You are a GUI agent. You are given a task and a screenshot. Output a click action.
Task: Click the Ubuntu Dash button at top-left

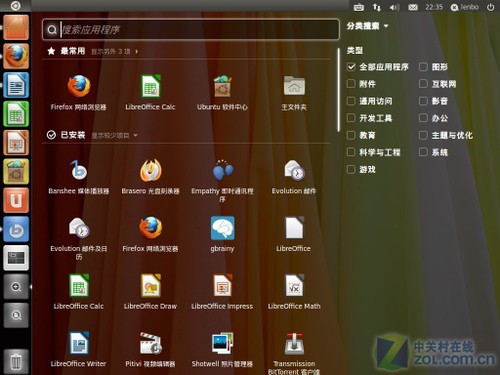(x=16, y=6)
